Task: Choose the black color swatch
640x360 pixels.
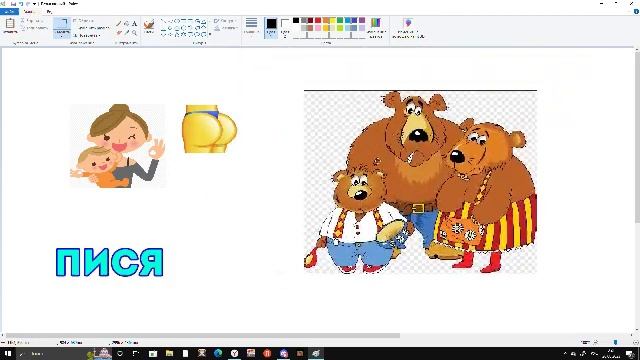Action: (x=296, y=20)
